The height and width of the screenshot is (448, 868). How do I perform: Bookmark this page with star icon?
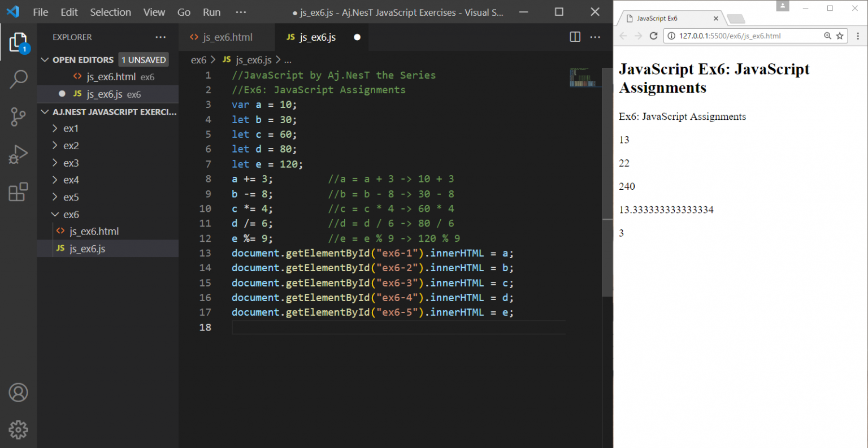pyautogui.click(x=840, y=36)
